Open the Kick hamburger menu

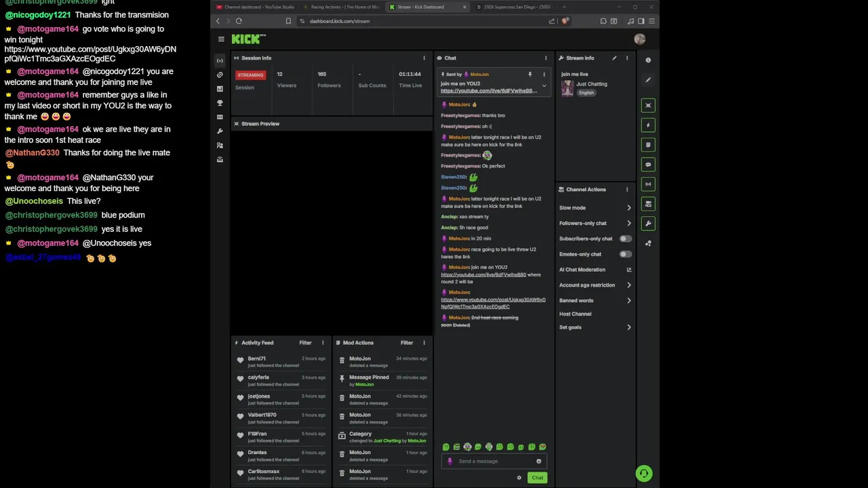tap(221, 39)
